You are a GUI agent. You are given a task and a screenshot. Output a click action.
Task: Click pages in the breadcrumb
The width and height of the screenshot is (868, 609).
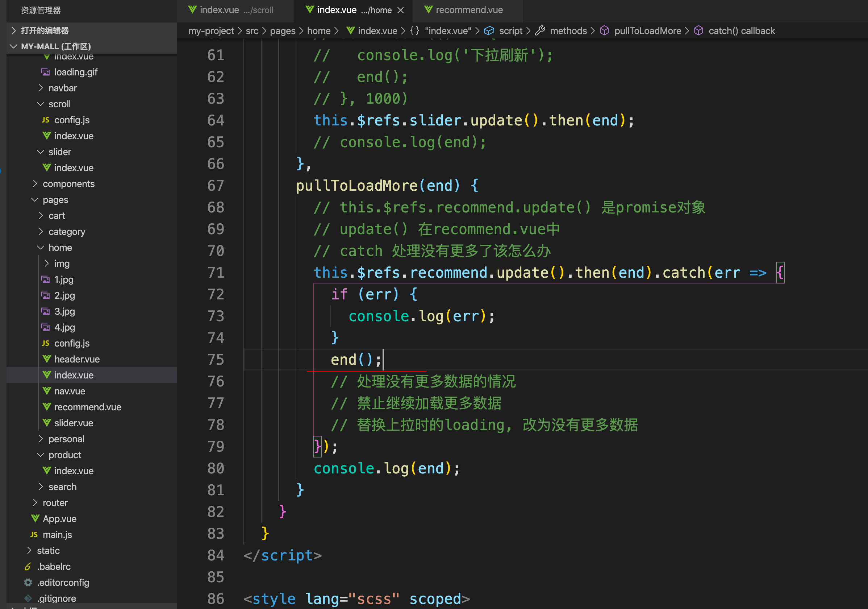pos(283,31)
